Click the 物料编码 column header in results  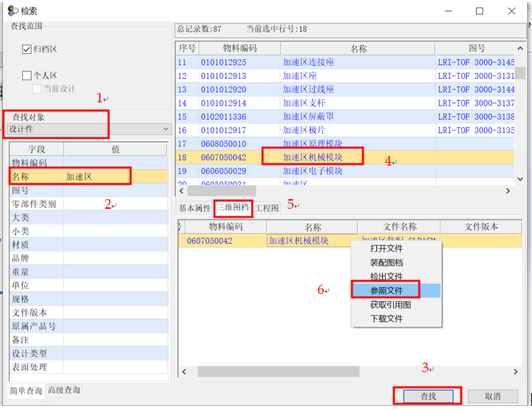click(x=239, y=49)
